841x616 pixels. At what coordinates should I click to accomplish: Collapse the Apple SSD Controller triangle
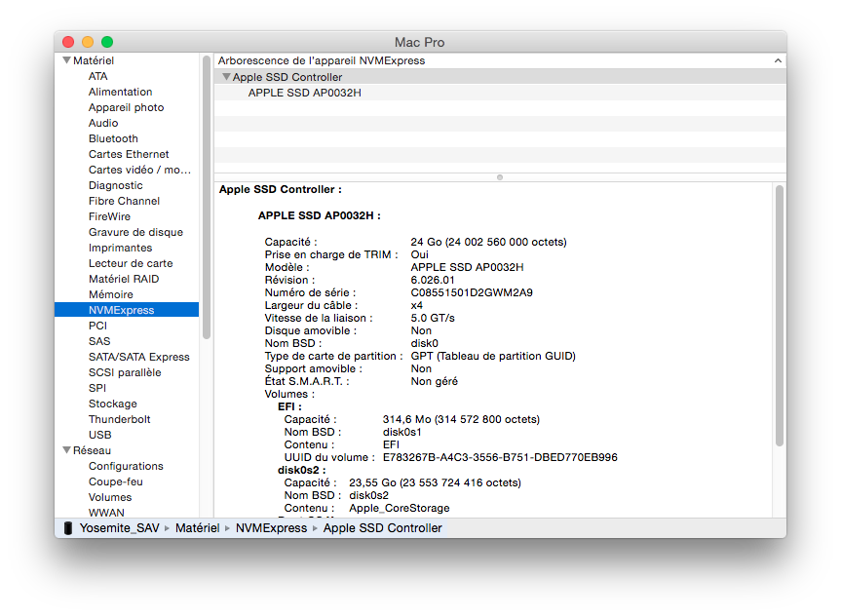click(x=226, y=77)
